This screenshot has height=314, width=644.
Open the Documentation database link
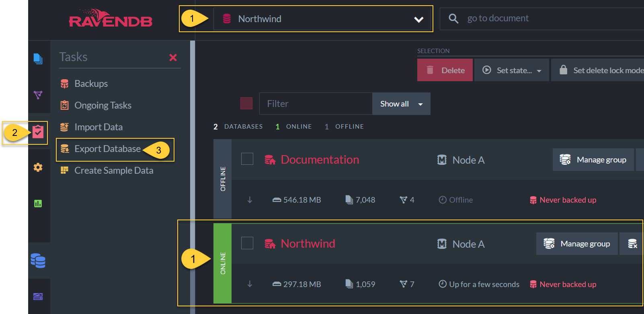[x=320, y=160]
